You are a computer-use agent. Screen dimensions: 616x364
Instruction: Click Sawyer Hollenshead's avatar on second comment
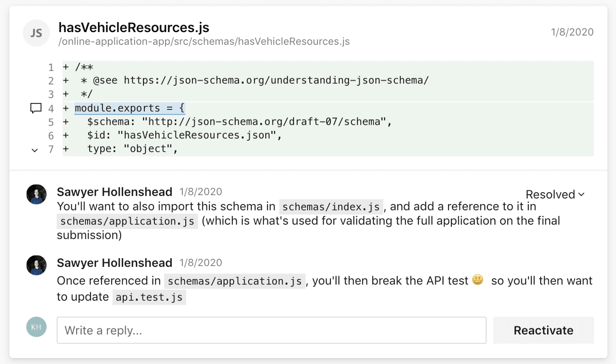click(36, 265)
